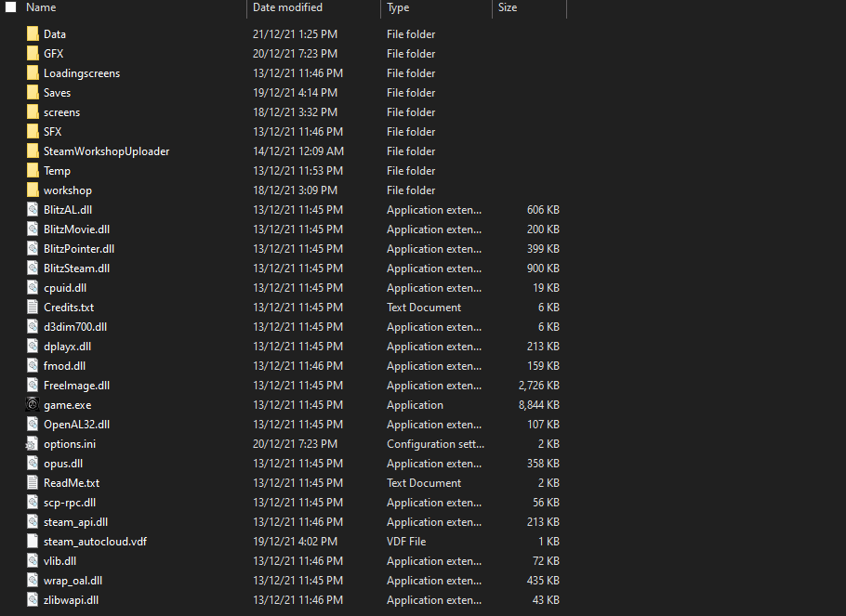Click the ReadMe.txt document icon

pos(33,483)
